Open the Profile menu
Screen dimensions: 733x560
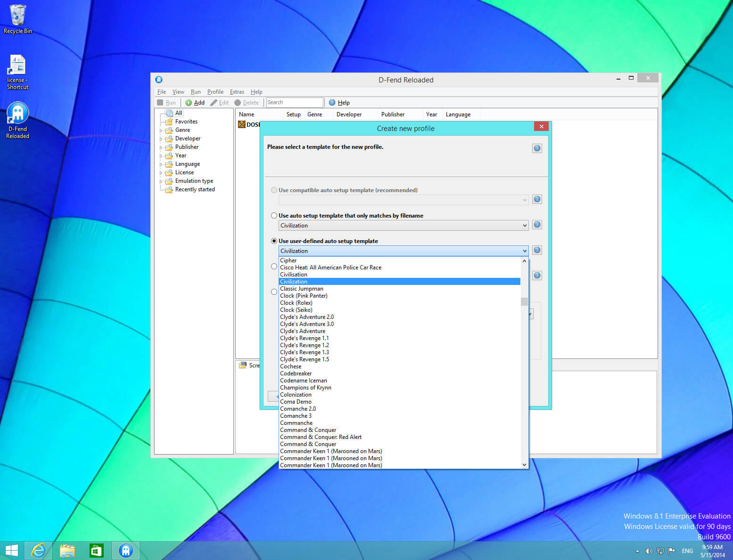pyautogui.click(x=215, y=92)
